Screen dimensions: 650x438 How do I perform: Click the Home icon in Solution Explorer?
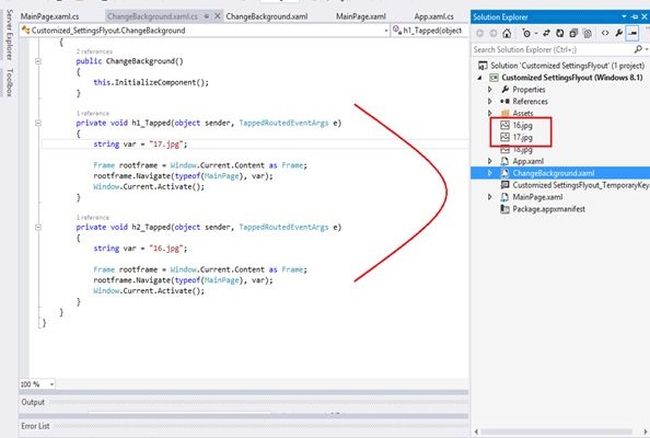(507, 34)
